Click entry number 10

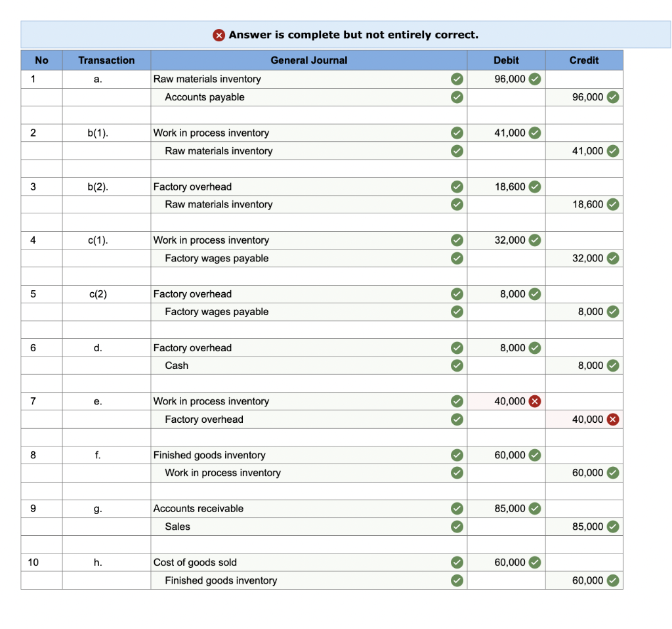point(33,562)
